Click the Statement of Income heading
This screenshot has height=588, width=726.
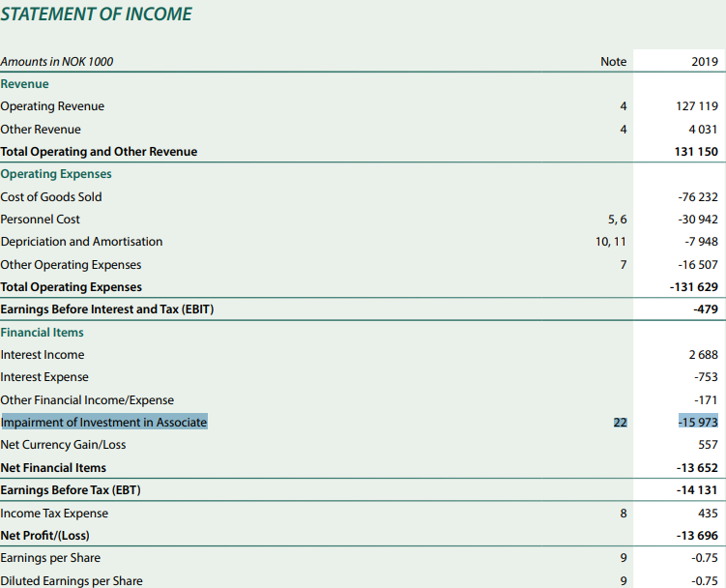tap(96, 14)
